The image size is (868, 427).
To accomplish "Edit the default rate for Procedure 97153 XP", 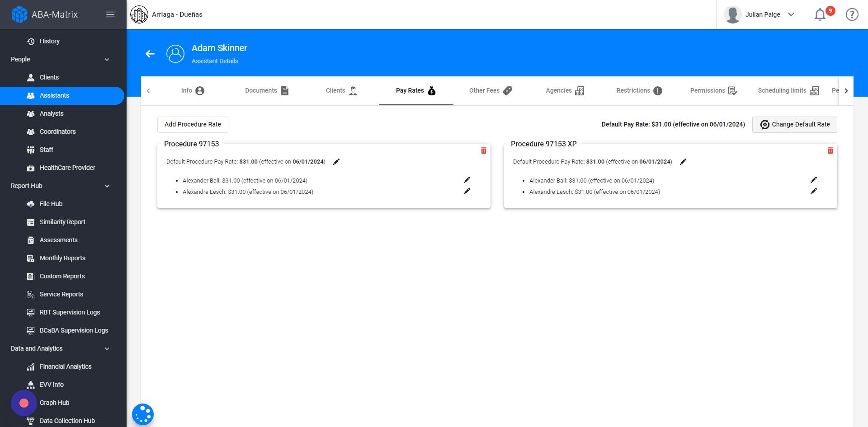I will (683, 162).
